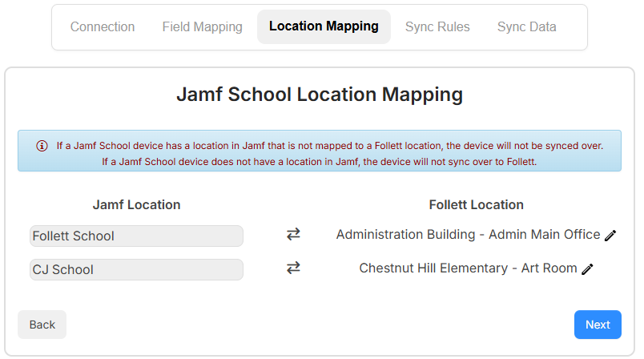Click the Jamf Location column header

(136, 204)
